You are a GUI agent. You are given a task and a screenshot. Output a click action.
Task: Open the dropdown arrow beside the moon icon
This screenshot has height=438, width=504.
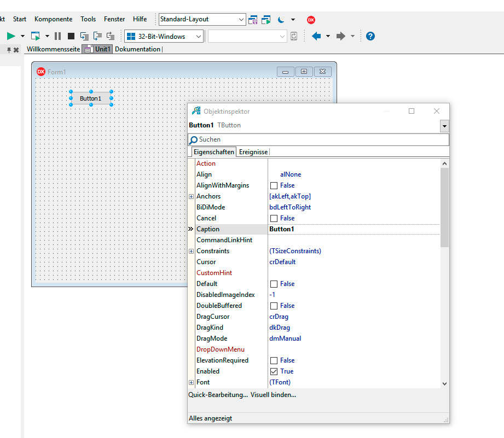293,20
